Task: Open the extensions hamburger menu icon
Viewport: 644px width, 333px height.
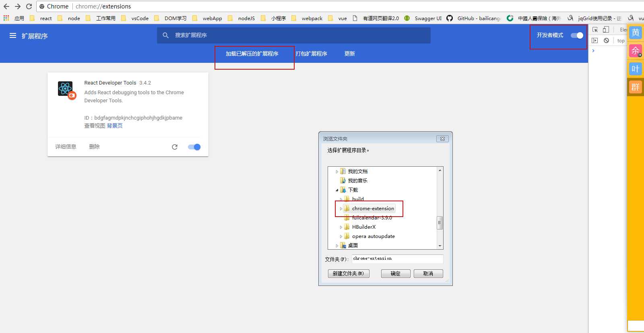Action: tap(13, 35)
